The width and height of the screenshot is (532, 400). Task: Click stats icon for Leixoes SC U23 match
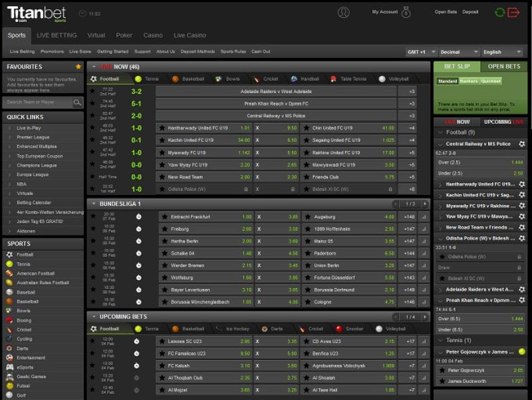424,341
